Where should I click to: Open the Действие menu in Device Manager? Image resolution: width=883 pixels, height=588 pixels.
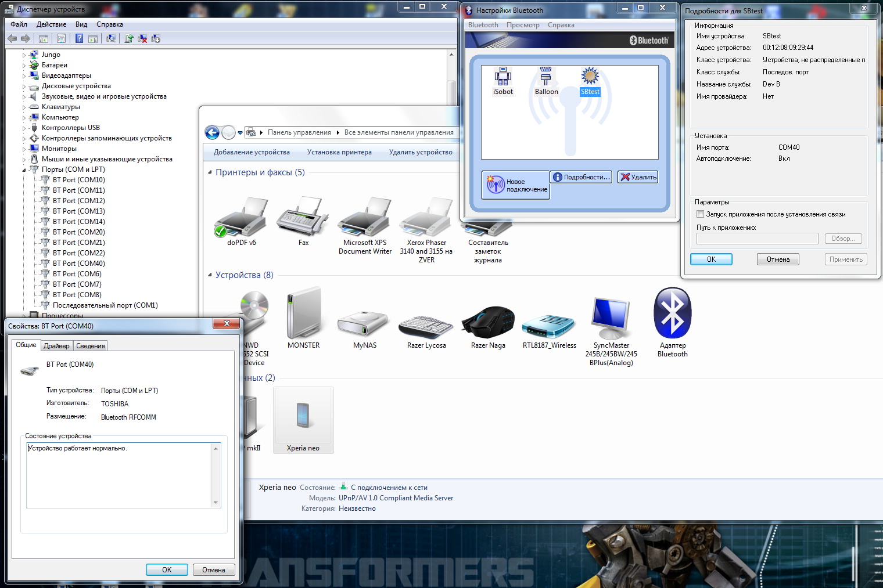pos(51,24)
